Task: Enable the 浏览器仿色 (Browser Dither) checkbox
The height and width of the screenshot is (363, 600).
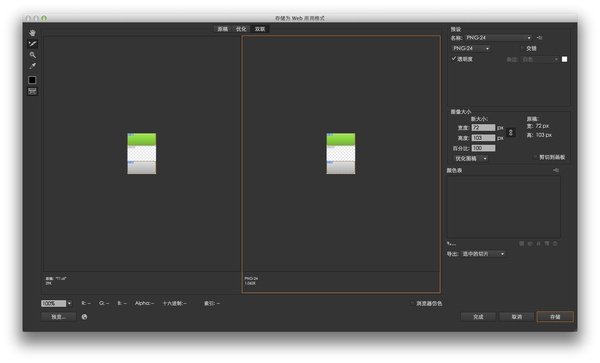Action: point(412,303)
